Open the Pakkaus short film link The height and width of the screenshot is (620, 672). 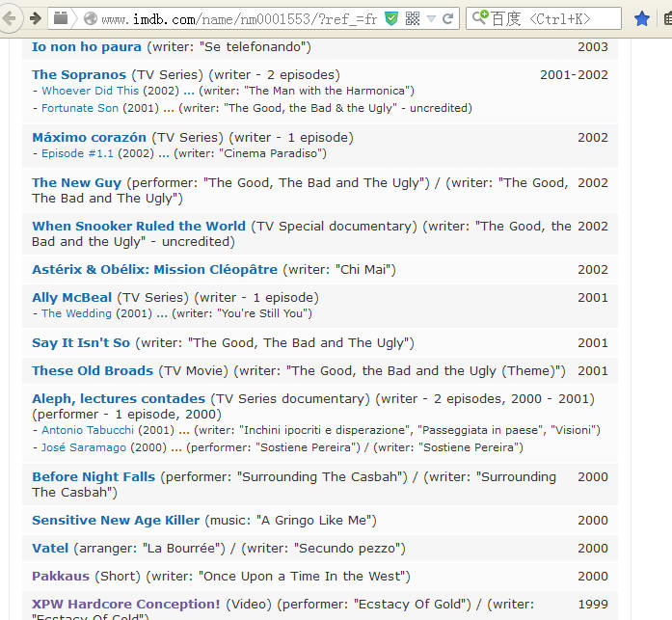coord(61,576)
